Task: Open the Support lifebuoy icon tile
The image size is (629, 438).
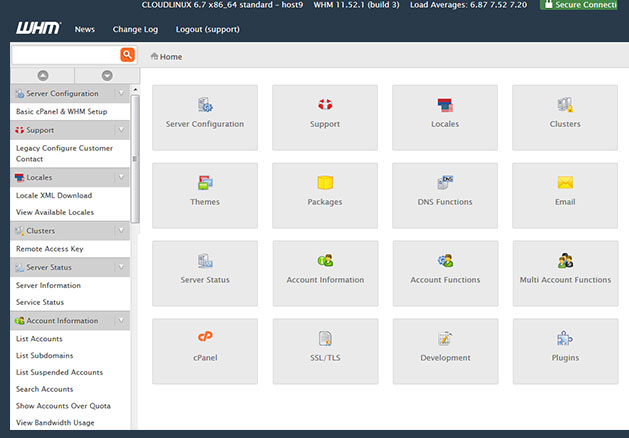Action: click(x=325, y=111)
